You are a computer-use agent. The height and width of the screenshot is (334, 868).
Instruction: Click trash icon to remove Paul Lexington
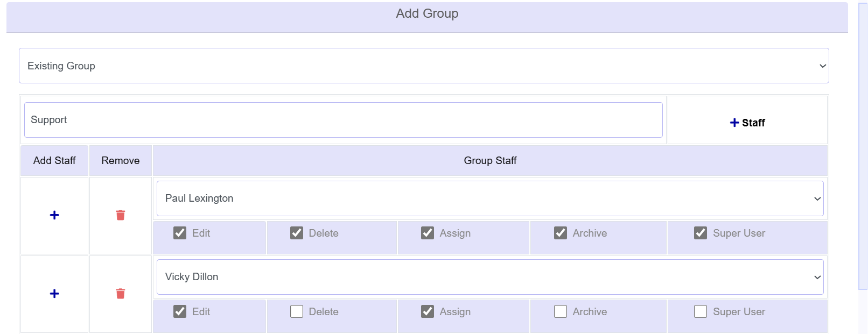click(x=120, y=215)
